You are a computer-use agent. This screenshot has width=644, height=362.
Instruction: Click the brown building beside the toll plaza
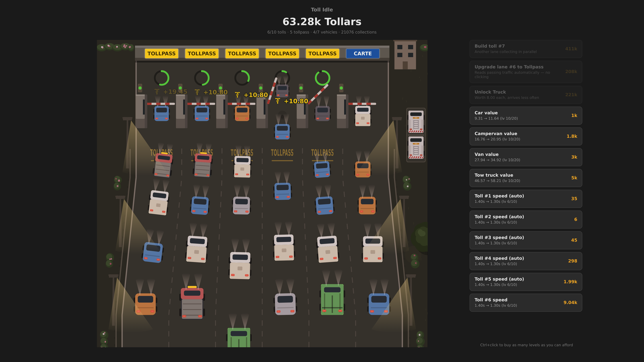[x=405, y=55]
